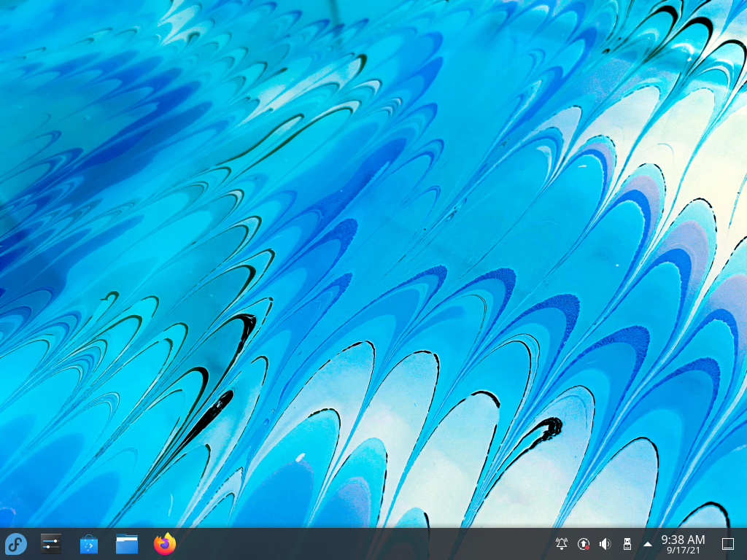The height and width of the screenshot is (560, 747).
Task: Click Show Desktop button
Action: click(728, 544)
